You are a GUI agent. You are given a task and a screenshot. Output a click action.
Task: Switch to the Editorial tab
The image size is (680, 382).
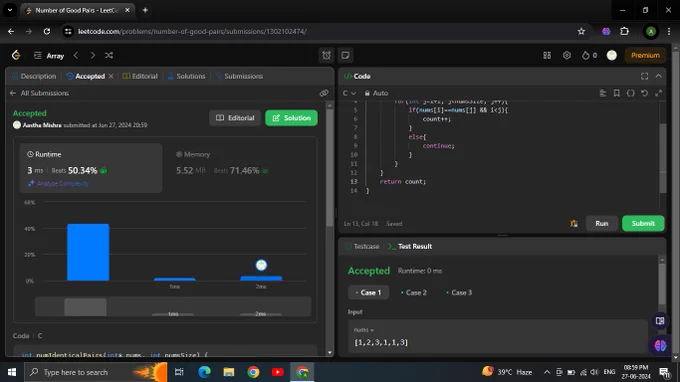(x=140, y=76)
